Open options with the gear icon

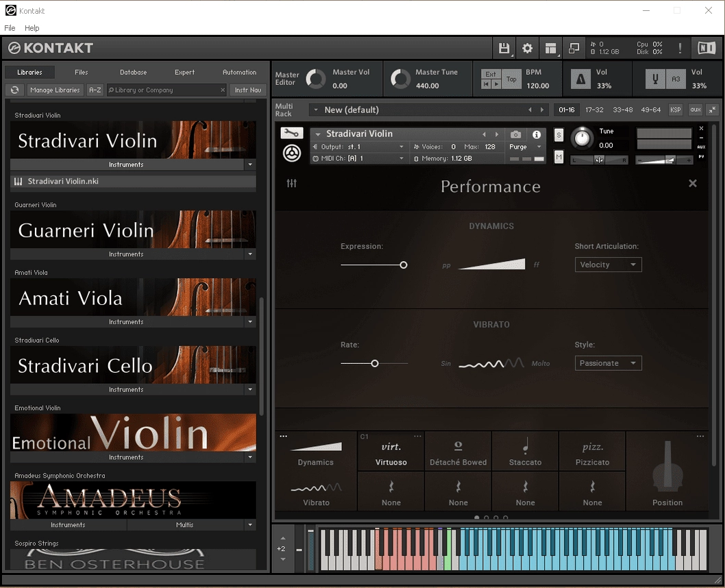click(527, 48)
